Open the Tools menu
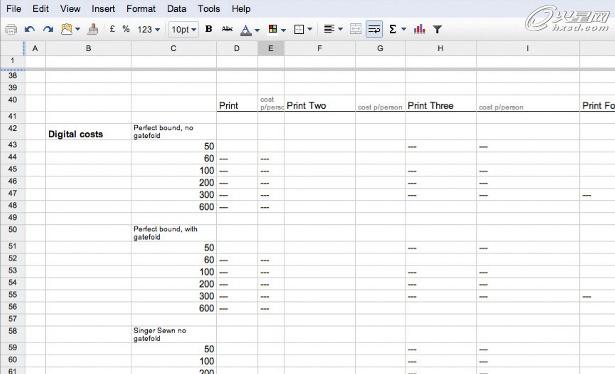615x374 pixels. (x=209, y=9)
